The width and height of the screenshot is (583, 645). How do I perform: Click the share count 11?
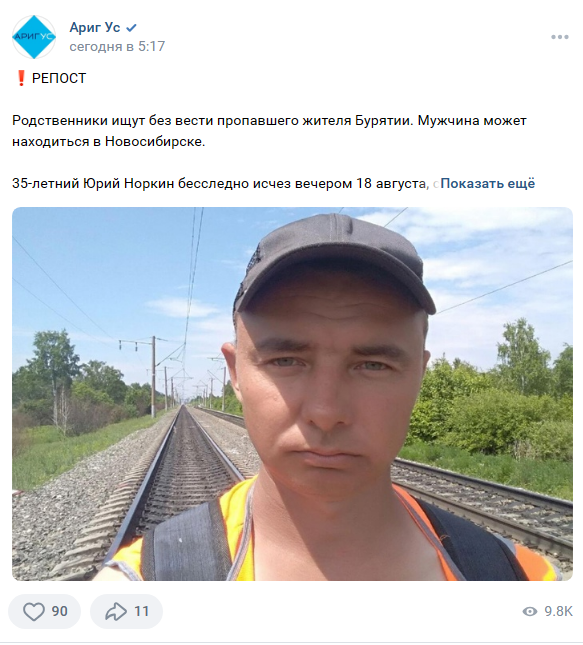tap(142, 611)
